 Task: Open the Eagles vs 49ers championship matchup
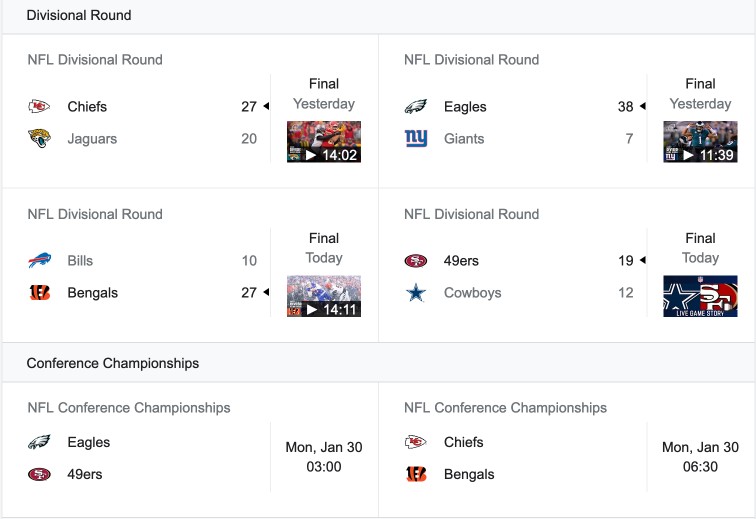[x=190, y=450]
